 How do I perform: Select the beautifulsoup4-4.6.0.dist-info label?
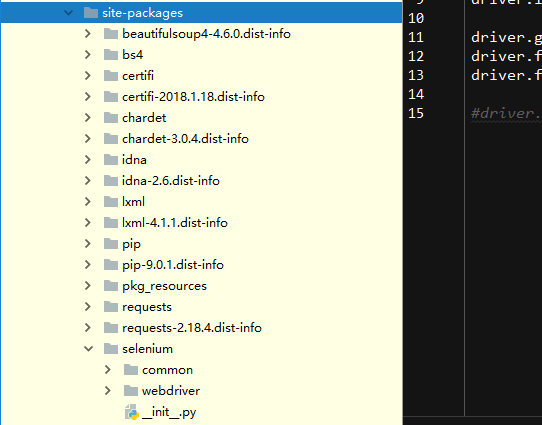point(206,34)
